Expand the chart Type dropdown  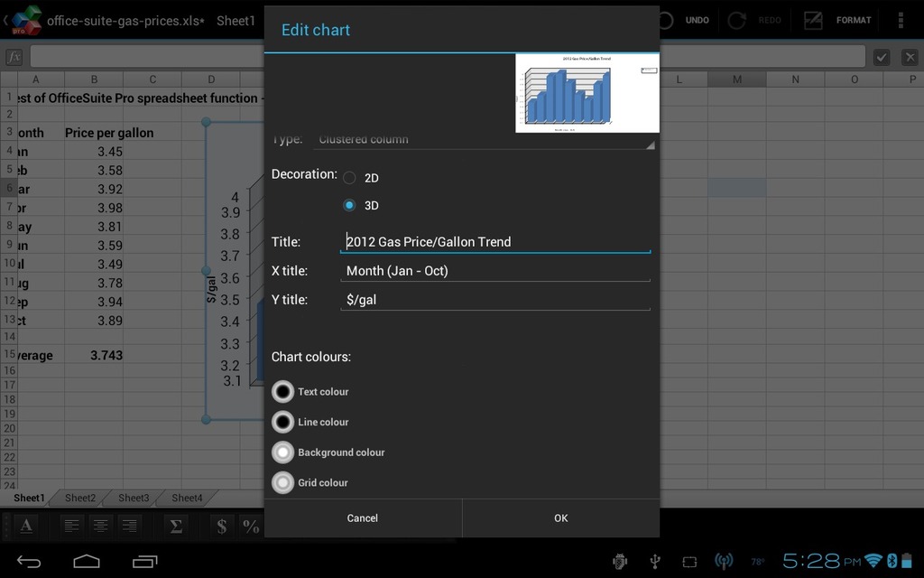(x=484, y=140)
